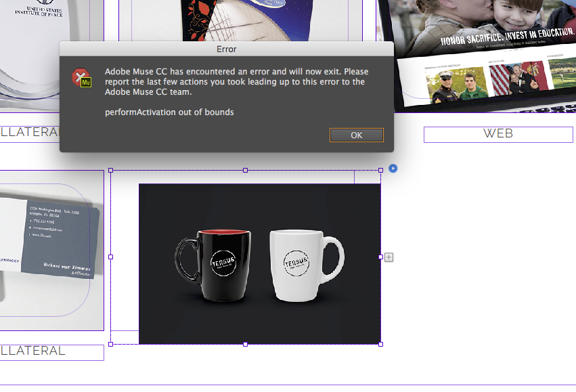The width and height of the screenshot is (576, 392).
Task: Select the COLLATERAL label left of the error dialog
Action: pos(30,133)
